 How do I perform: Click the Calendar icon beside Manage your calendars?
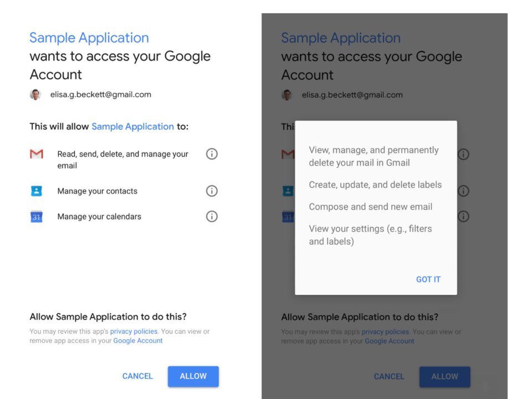[37, 217]
